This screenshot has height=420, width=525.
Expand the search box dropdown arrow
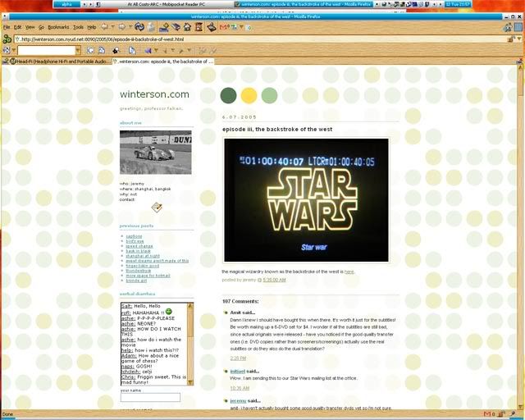coord(78,51)
